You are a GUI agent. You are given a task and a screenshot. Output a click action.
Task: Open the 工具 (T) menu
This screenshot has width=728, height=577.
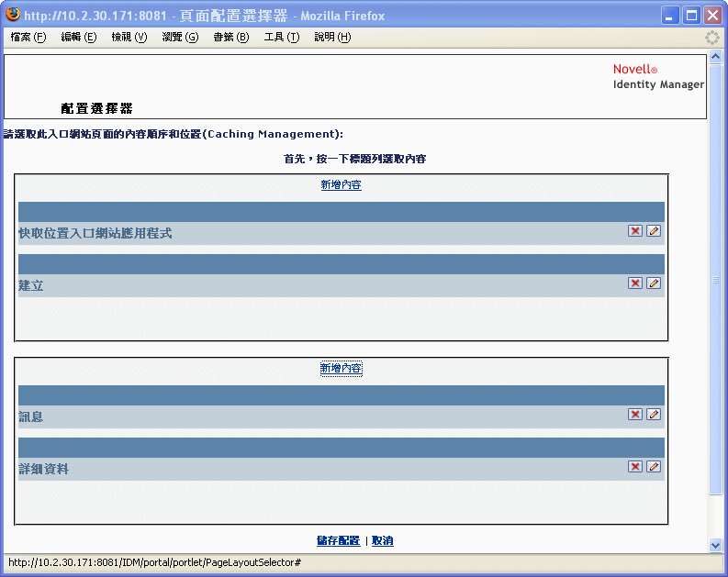(x=281, y=37)
